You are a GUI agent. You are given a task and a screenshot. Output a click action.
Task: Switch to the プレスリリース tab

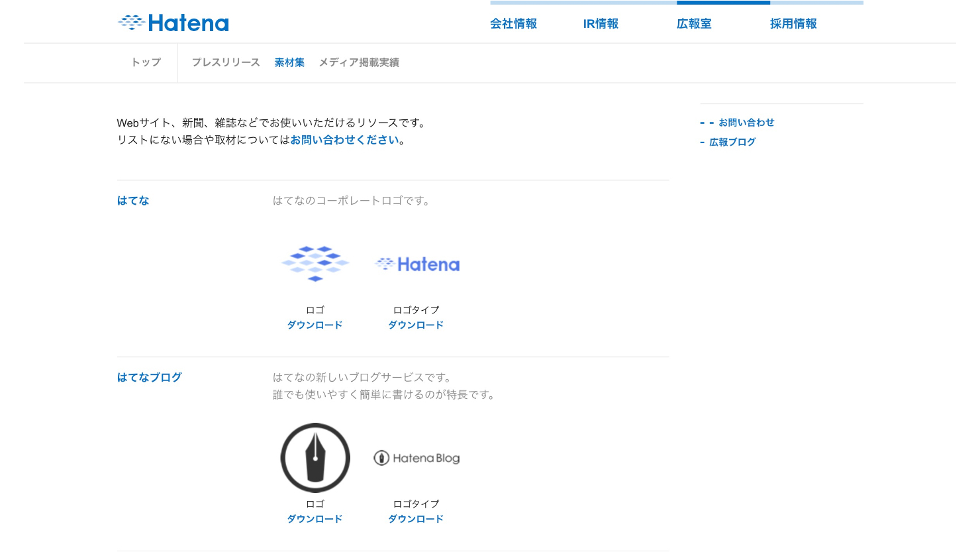(226, 62)
